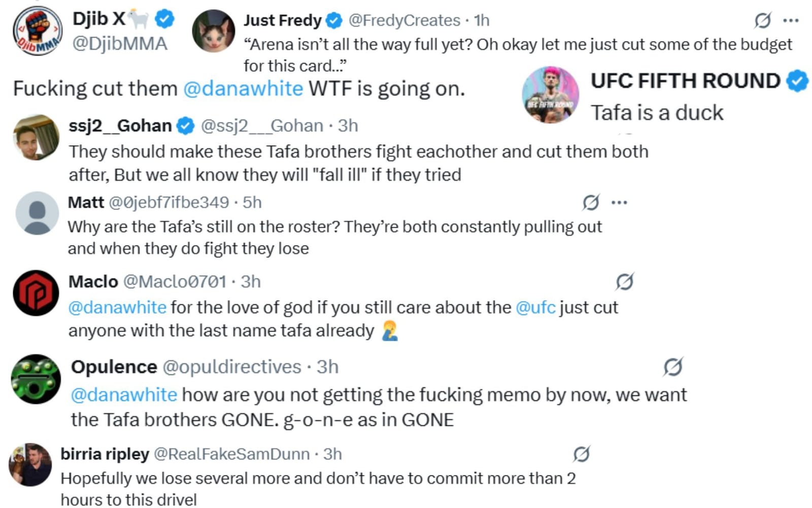The height and width of the screenshot is (508, 812).
Task: Click the 3h timestamp on ssj2__Gohan's tweet
Action: 348,125
